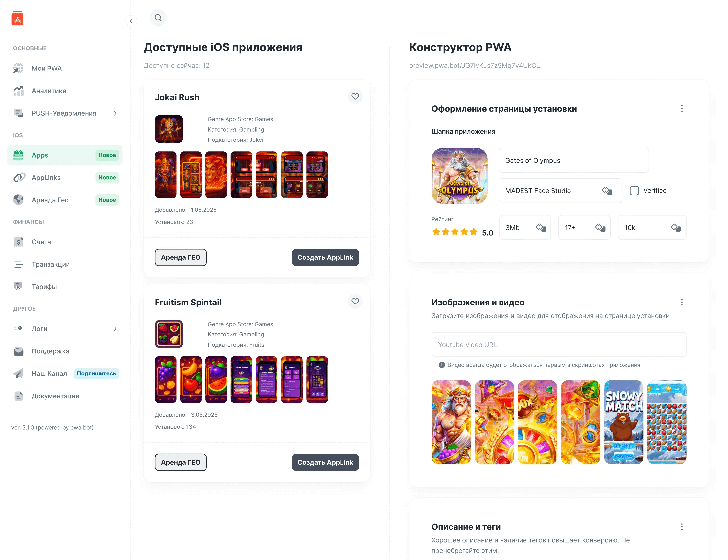Collapse the sidebar with arrow button
Image resolution: width=728 pixels, height=560 pixels.
131,21
